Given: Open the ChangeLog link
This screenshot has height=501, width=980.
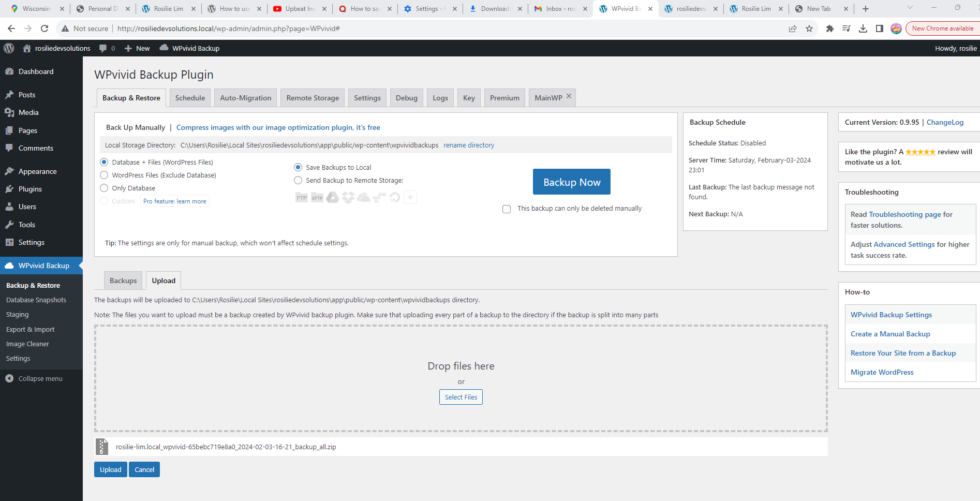Looking at the screenshot, I should (x=945, y=122).
